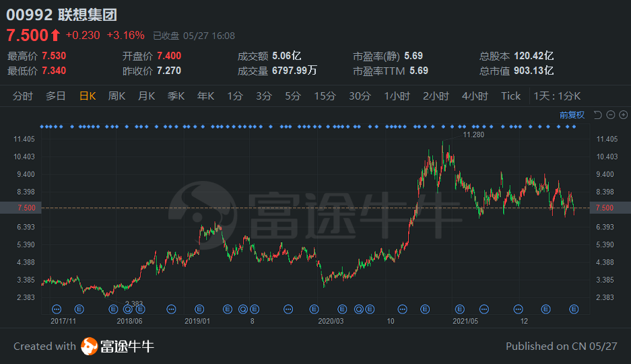This screenshot has width=631, height=364.
Task: Click the reset/undo chart view icon
Action: [597, 115]
